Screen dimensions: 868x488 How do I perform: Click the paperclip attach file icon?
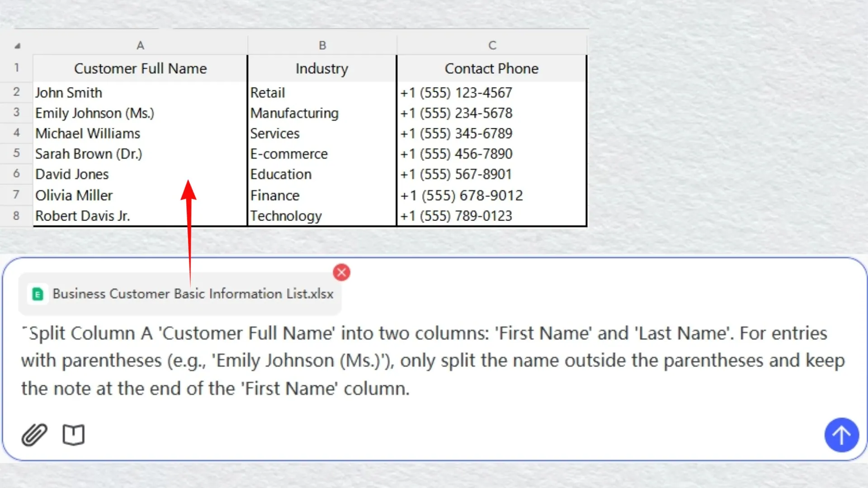coord(34,435)
